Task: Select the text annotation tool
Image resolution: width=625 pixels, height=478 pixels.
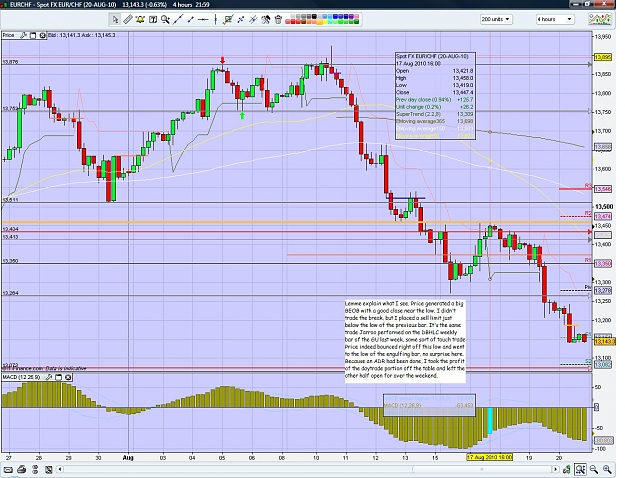Action: pos(153,19)
